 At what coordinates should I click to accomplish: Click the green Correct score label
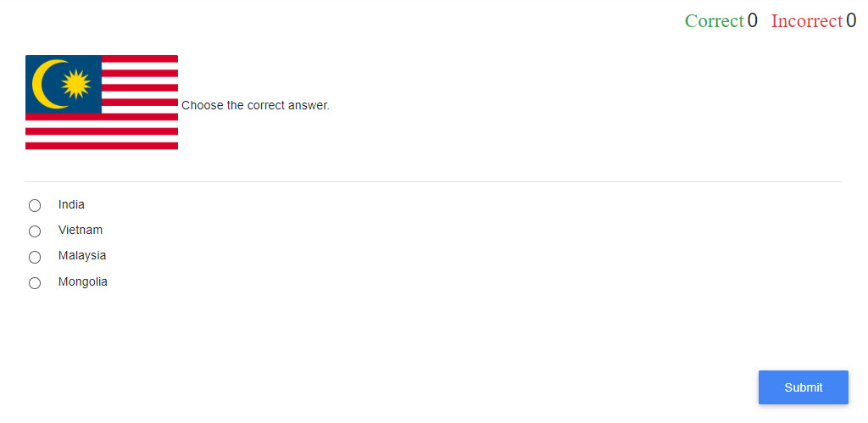(x=714, y=21)
